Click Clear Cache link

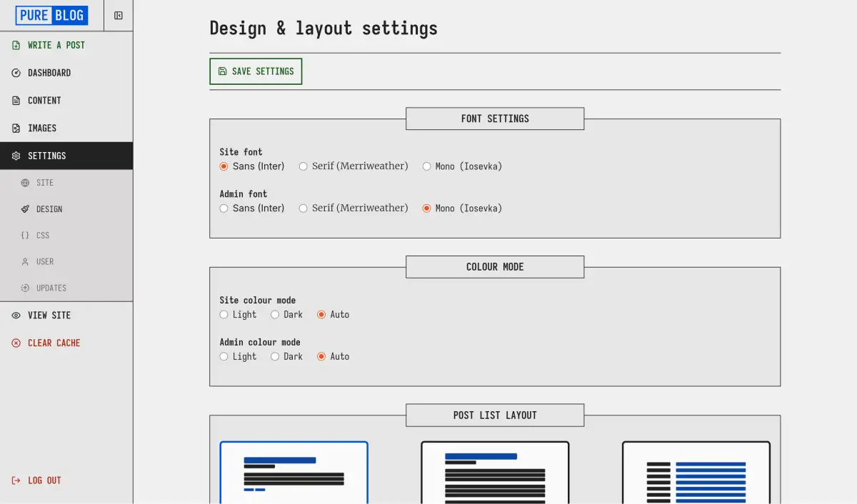click(66, 343)
